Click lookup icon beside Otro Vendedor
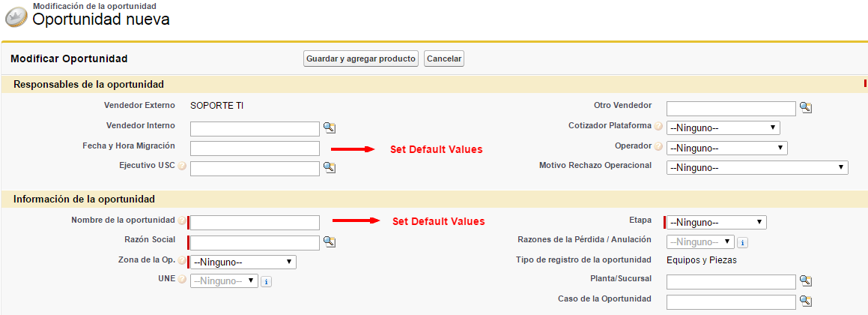The width and height of the screenshot is (868, 315). [806, 108]
